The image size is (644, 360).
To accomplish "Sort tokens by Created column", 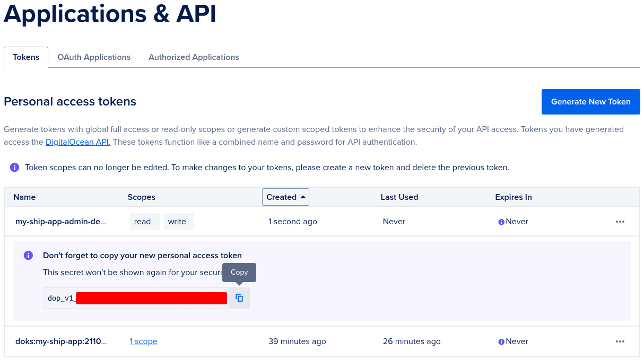I will (x=285, y=197).
